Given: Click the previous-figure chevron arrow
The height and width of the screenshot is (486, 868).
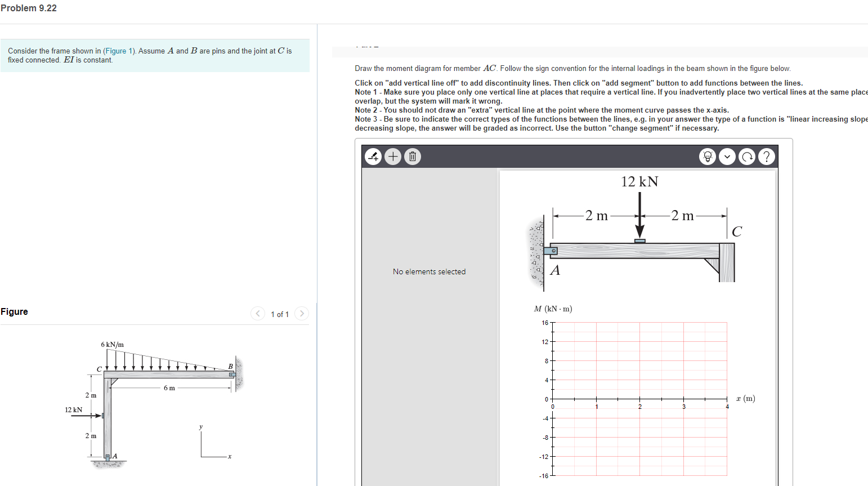Looking at the screenshot, I should (257, 314).
